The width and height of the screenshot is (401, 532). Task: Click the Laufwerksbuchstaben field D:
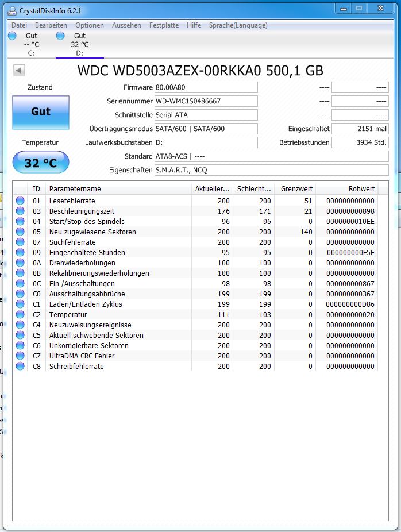pyautogui.click(x=206, y=142)
